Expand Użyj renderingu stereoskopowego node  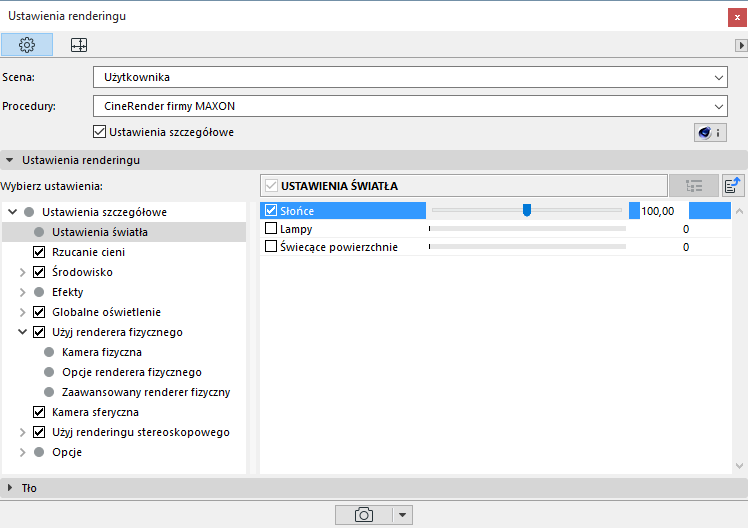22,433
